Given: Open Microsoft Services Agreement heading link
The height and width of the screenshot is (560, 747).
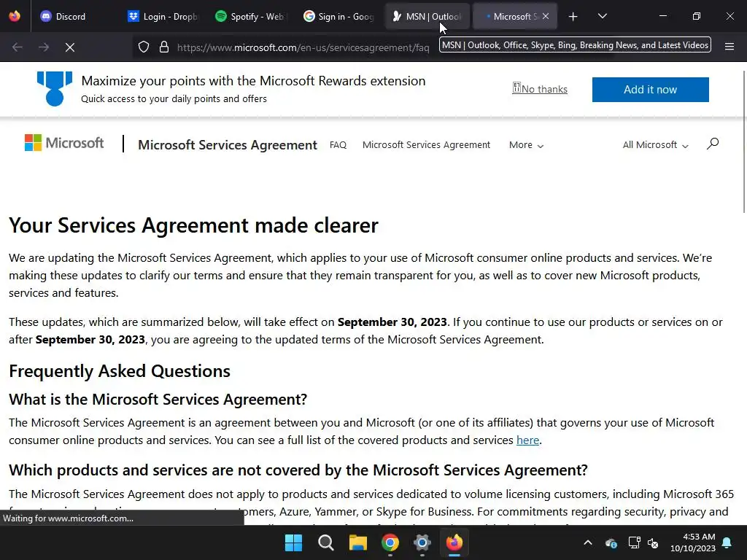Looking at the screenshot, I should click(x=228, y=145).
